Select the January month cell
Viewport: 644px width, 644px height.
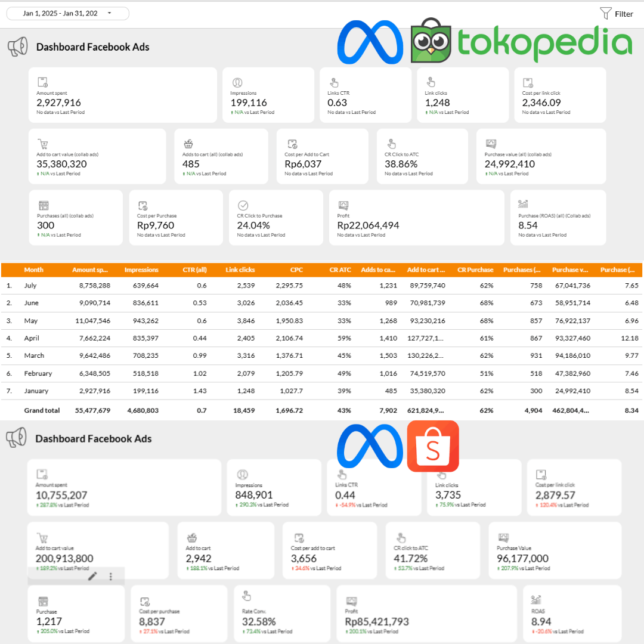(36, 391)
